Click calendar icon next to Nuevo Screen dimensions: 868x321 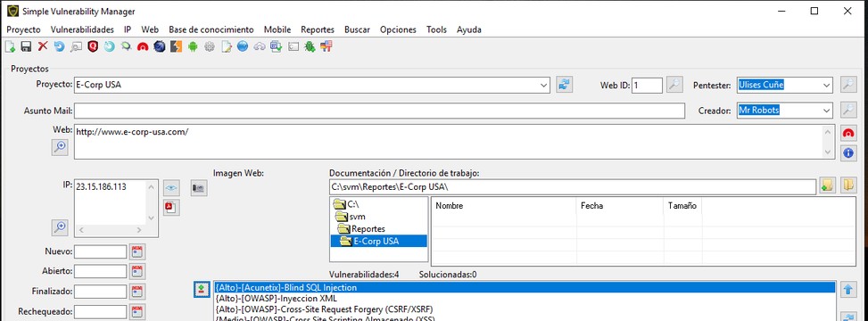138,251
